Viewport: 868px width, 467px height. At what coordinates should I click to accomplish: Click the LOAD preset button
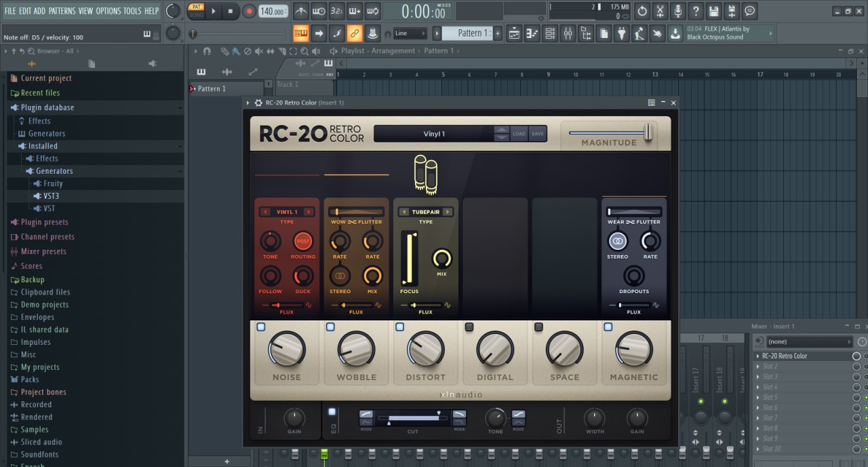[519, 134]
